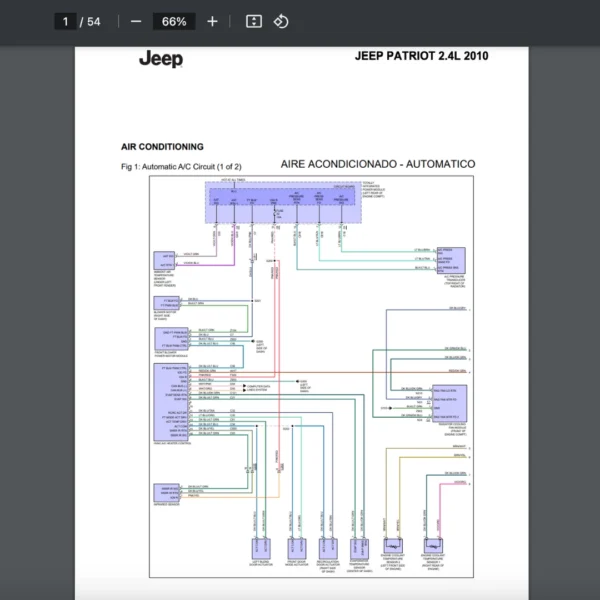Click the JEEP PATRIOT 2.4L 2010 title
Viewport: 600px width, 600px height.
421,56
